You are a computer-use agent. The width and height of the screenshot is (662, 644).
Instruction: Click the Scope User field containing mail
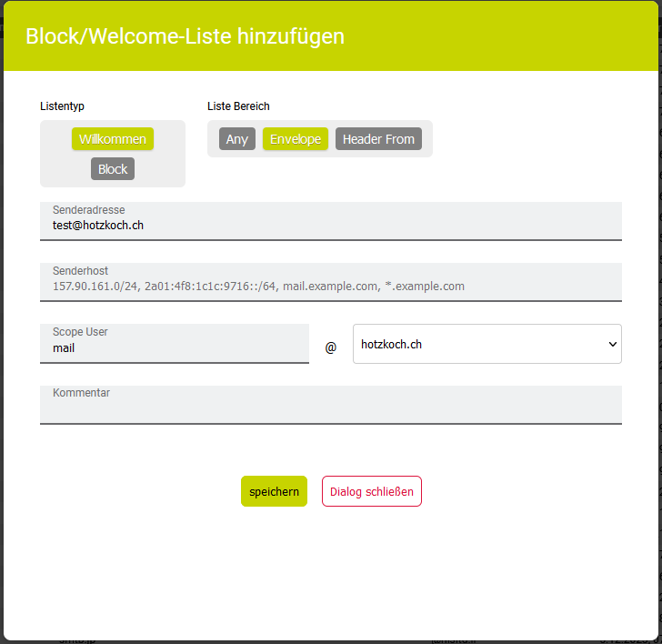click(174, 348)
